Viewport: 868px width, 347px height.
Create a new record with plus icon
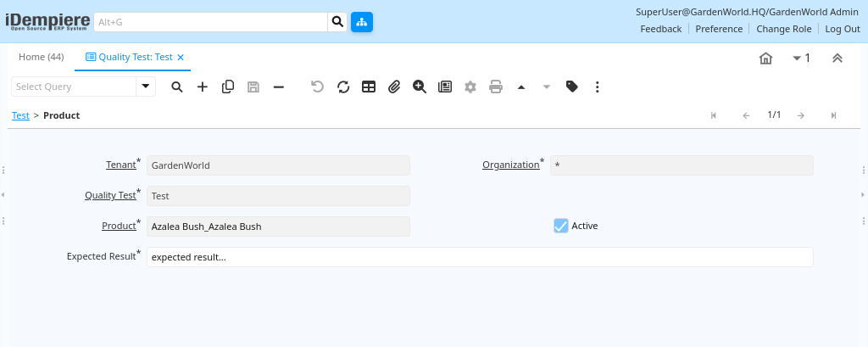[203, 87]
